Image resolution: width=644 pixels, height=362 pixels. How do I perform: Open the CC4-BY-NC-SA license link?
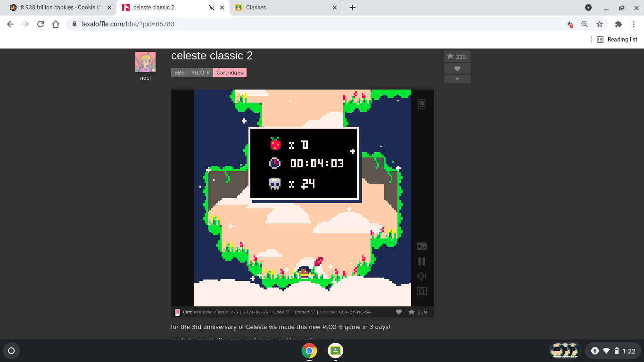pyautogui.click(x=355, y=312)
